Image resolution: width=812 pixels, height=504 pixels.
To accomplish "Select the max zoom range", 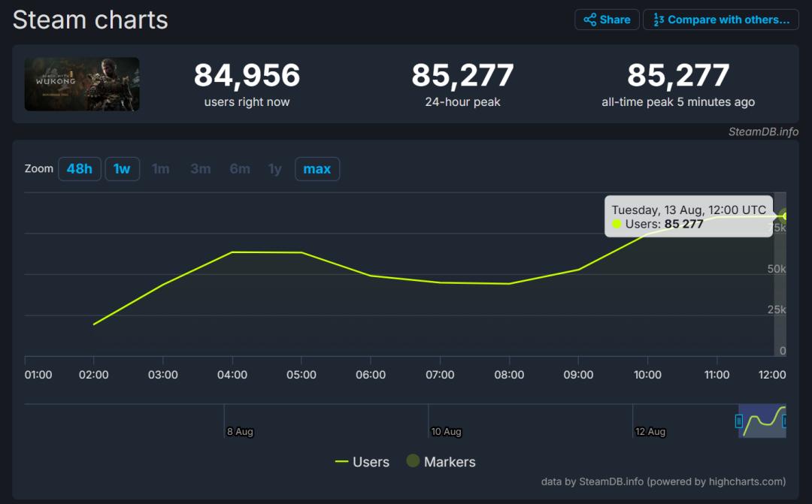I will (317, 169).
